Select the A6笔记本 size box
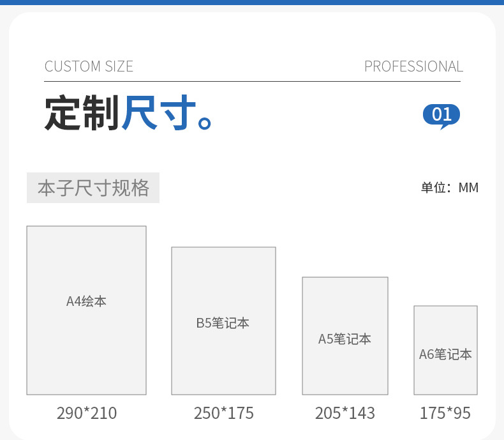Viewport: 504px width, 440px height. (446, 350)
